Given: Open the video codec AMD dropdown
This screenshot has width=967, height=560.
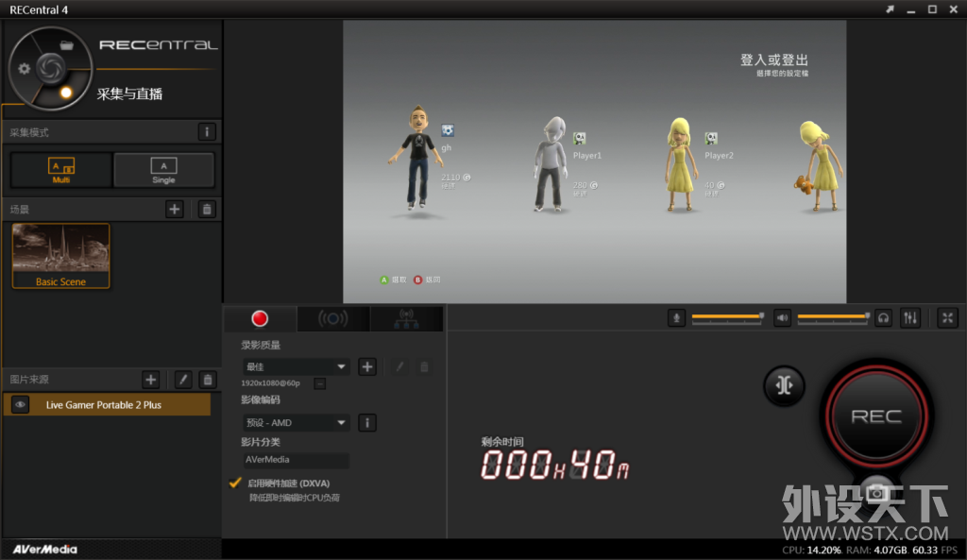Looking at the screenshot, I should (296, 422).
